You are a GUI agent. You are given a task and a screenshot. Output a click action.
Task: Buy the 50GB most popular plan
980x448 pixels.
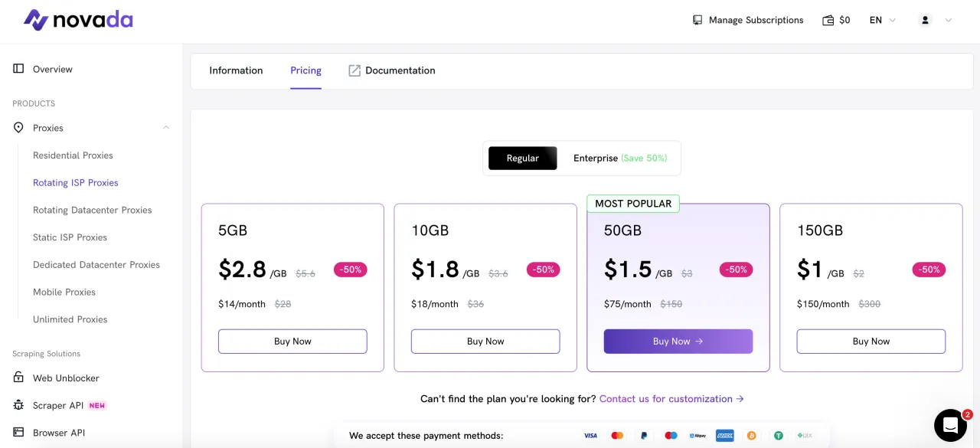[x=678, y=342]
